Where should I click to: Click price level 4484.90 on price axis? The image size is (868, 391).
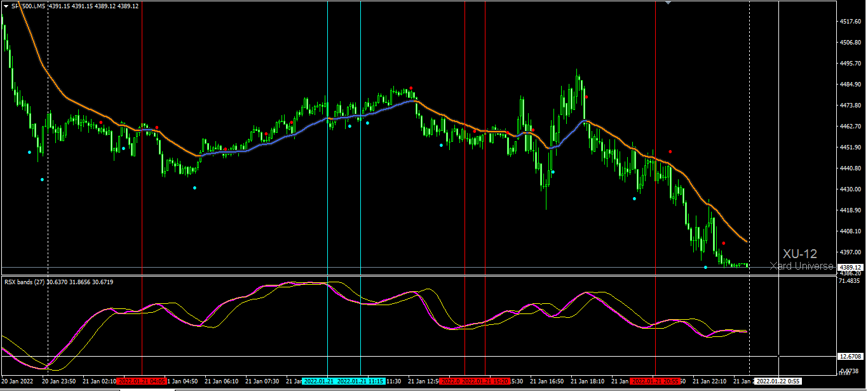(850, 85)
